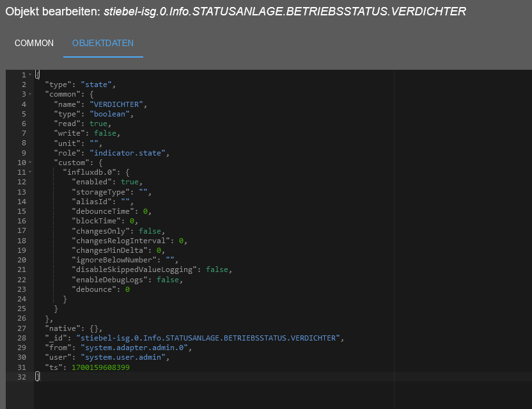This screenshot has height=409, width=532.
Task: Click line number 32 in the gutter
Action: click(x=22, y=377)
